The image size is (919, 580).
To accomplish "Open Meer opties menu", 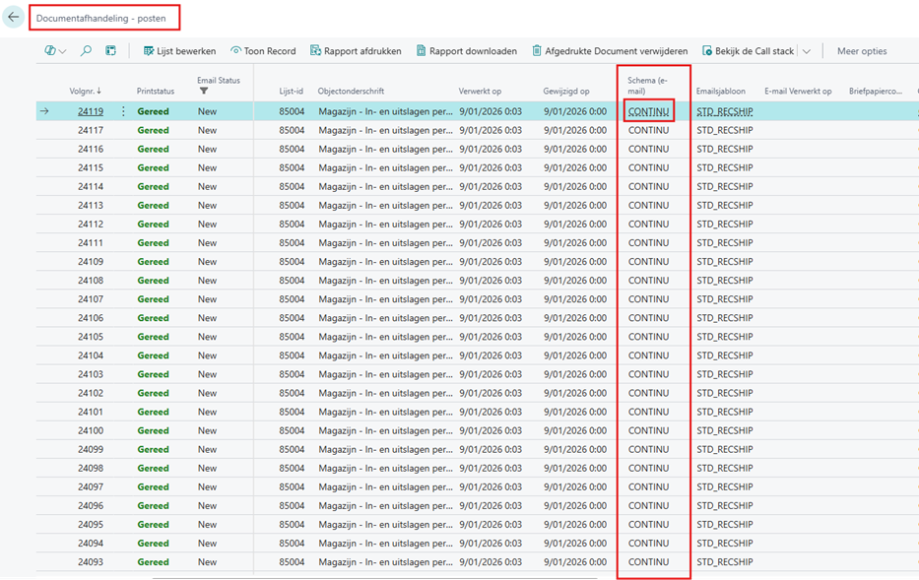I will pos(861,51).
